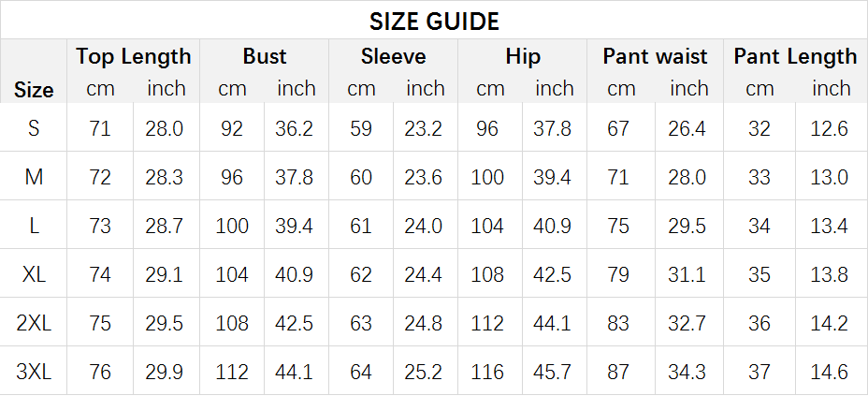Screen dimensions: 868x396
Task: Click the 31.1 pant waist inch value
Action: [x=687, y=274]
